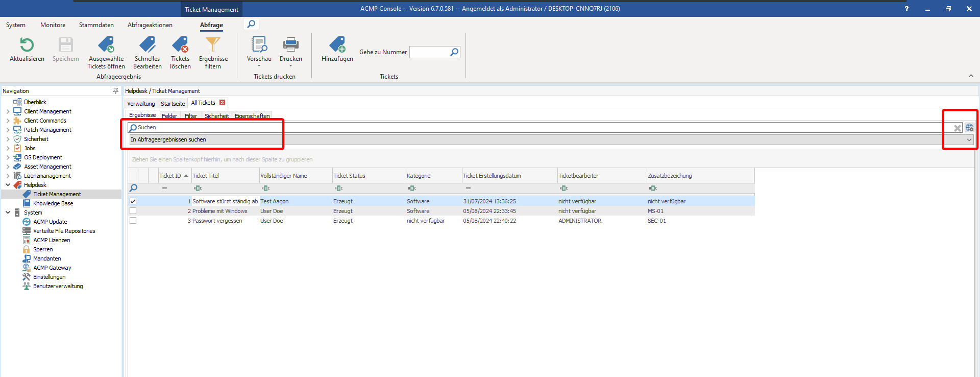Select the checkbox for Passwort vergessen ticket
The width and height of the screenshot is (980, 377).
point(133,221)
